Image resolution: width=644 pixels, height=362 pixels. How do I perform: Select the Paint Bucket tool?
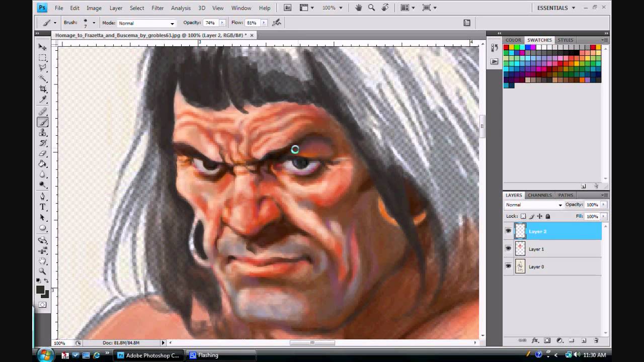(x=43, y=164)
